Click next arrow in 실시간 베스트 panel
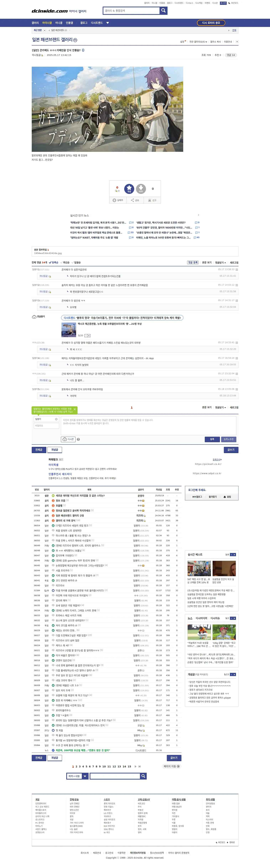This screenshot has width=270, height=868. (234, 555)
